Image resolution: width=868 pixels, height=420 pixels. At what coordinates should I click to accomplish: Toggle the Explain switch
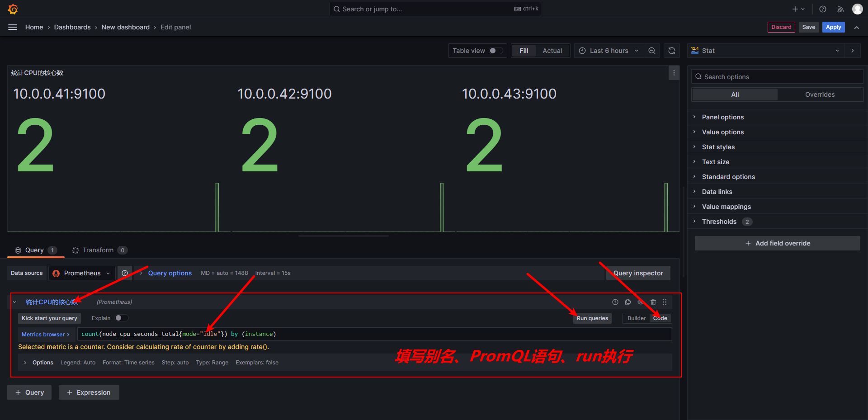(121, 318)
